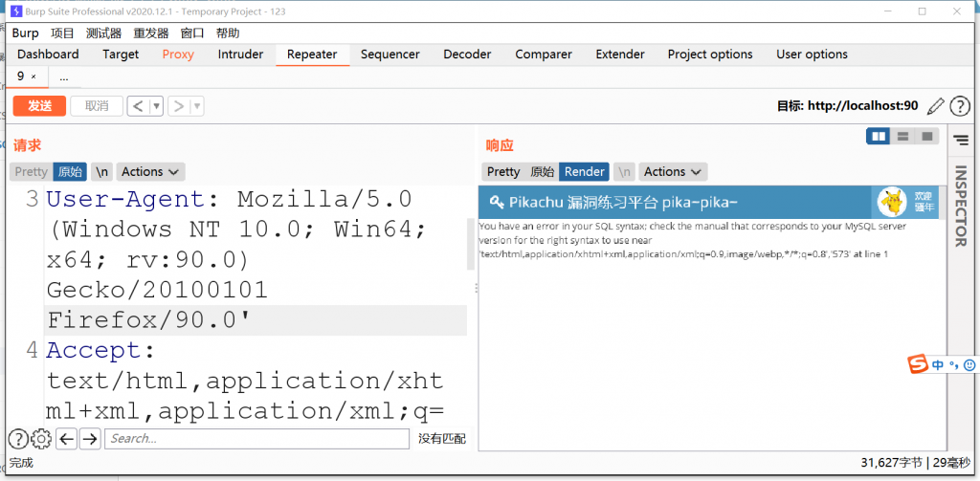
Task: Open the Burp menu
Action: tap(26, 33)
